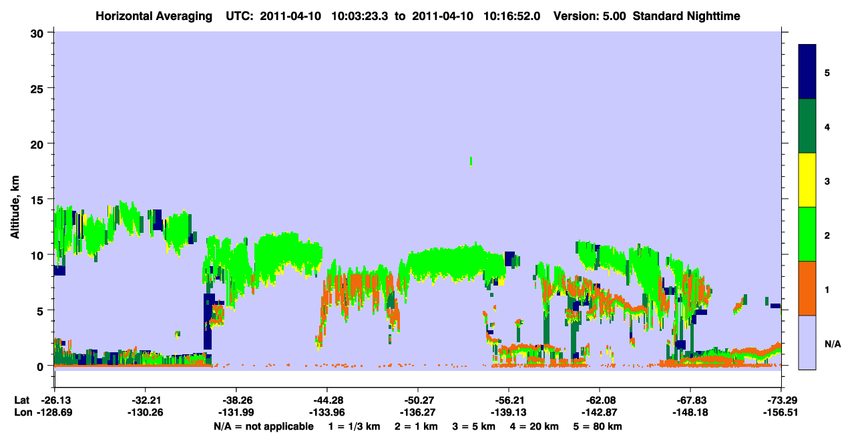
Task: Click longitude value -142.87
Action: coord(599,412)
